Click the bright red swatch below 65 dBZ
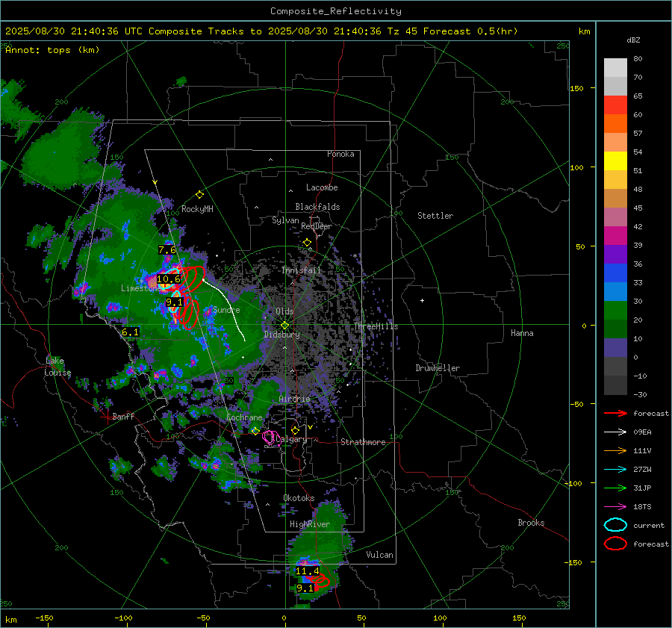The image size is (672, 628). 615,105
